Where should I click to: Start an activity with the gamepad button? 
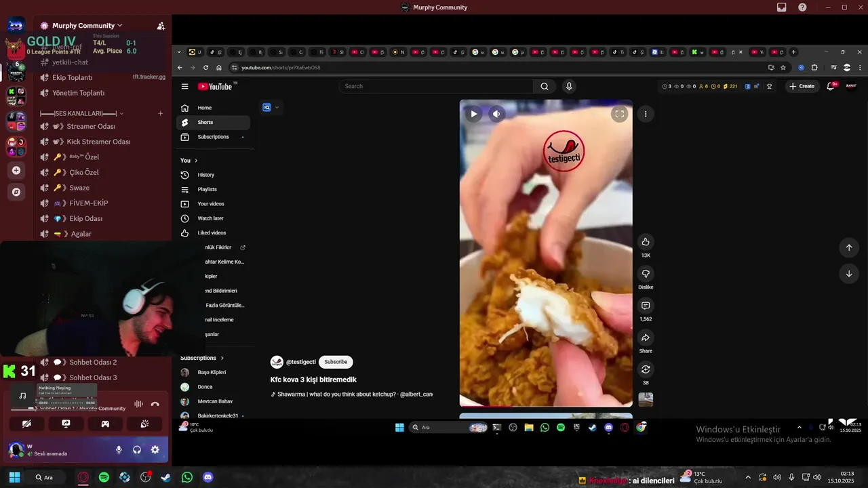click(105, 424)
